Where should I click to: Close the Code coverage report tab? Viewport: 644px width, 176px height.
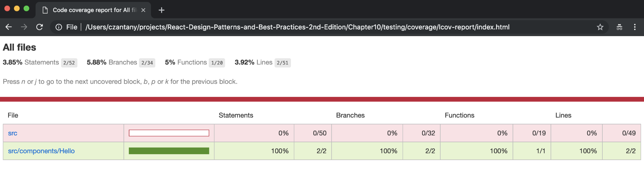pyautogui.click(x=143, y=10)
